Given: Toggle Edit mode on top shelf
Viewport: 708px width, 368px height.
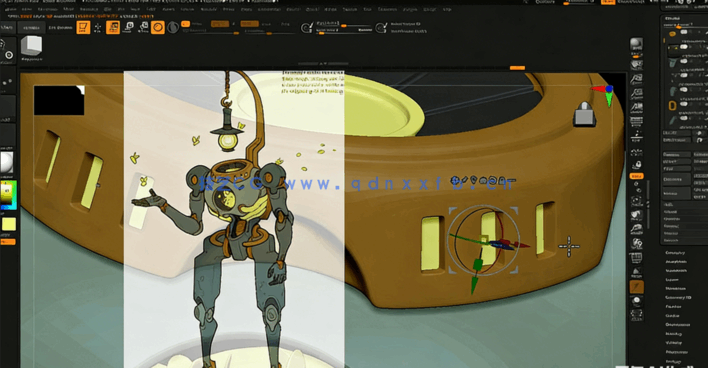Looking at the screenshot, I should 83,28.
